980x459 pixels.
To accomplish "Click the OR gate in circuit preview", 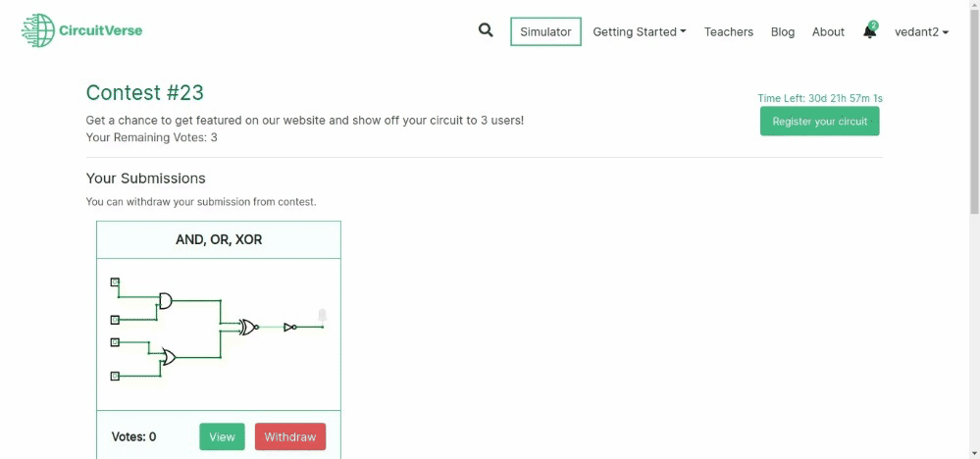I will (169, 357).
